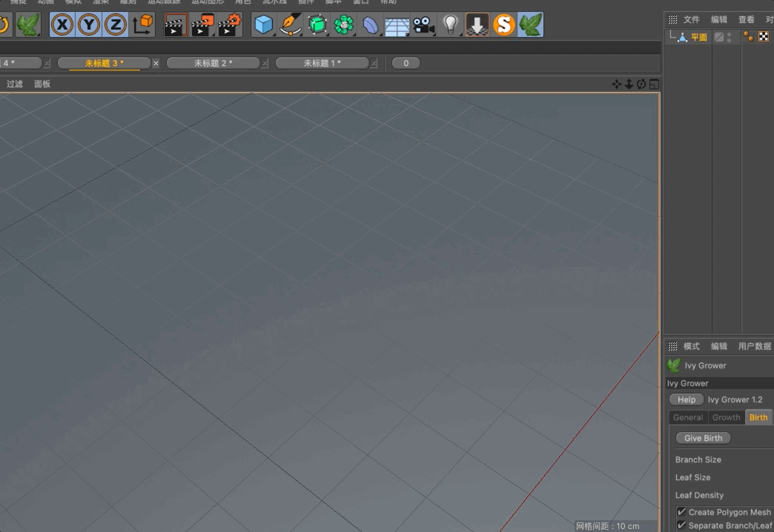Add a Light bulb object
The height and width of the screenshot is (532, 774).
click(450, 24)
